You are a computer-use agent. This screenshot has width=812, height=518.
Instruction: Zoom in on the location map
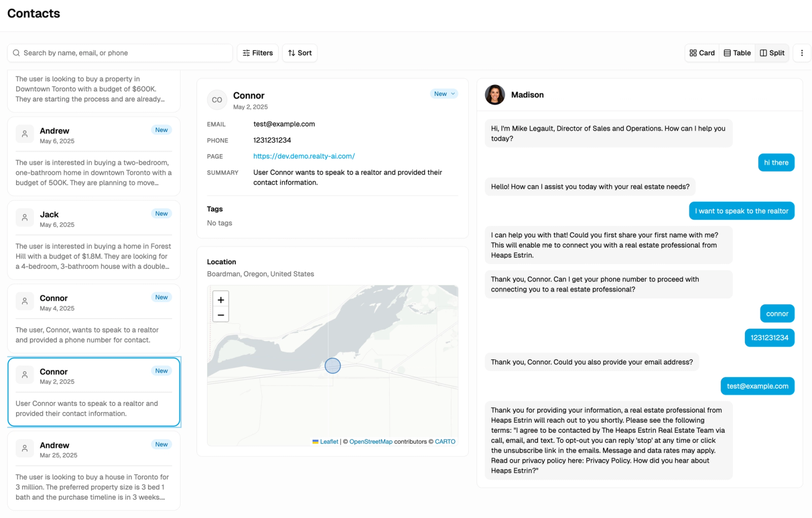click(221, 299)
